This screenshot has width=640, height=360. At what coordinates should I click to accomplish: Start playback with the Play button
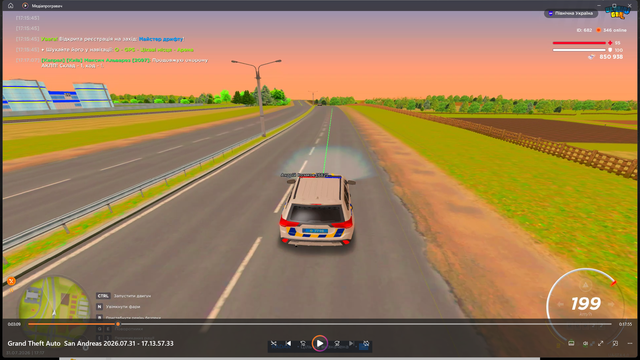coord(320,343)
